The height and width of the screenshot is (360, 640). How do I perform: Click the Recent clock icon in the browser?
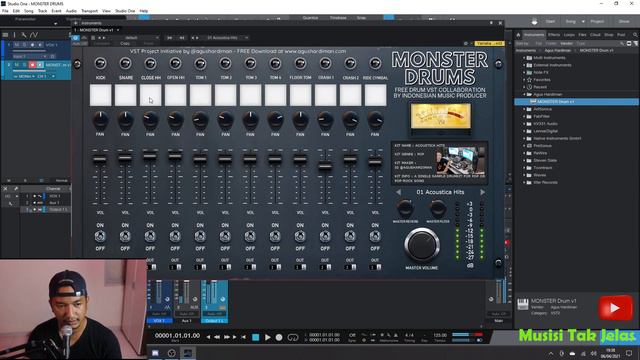click(529, 87)
